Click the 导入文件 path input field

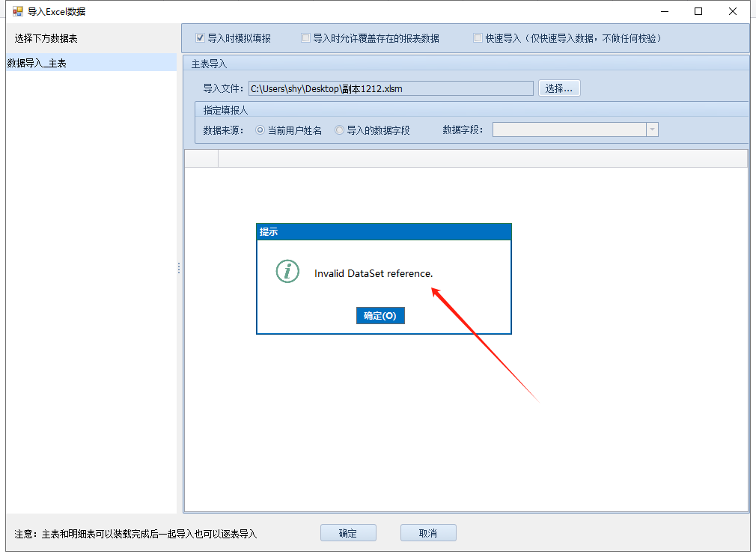[x=390, y=88]
